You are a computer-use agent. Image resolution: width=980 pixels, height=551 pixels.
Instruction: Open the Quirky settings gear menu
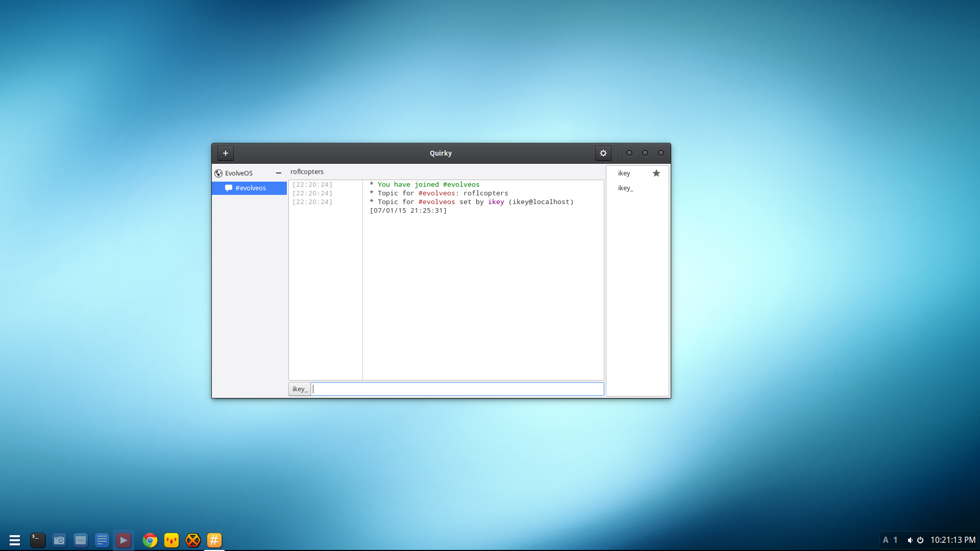603,153
